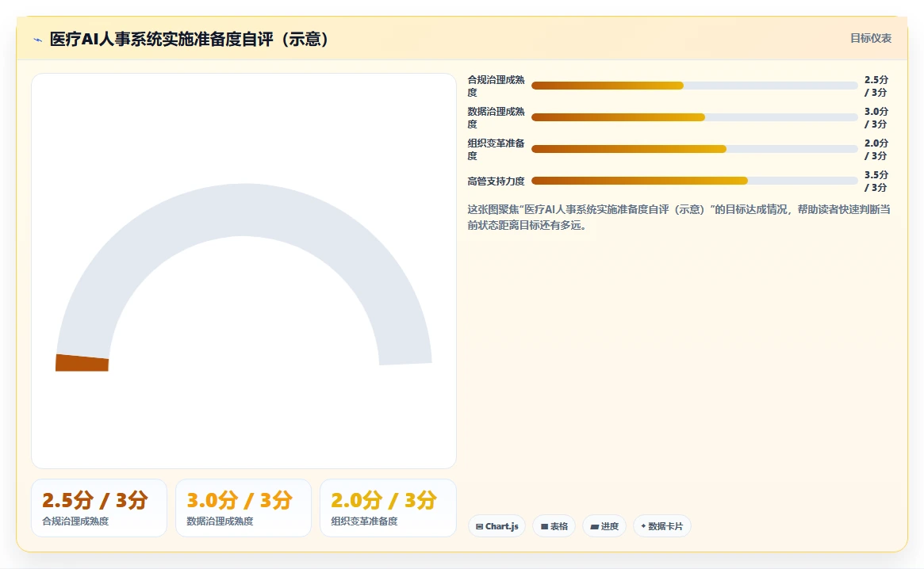Click the 2.5分 / 3分 value beside the first bar

point(876,86)
